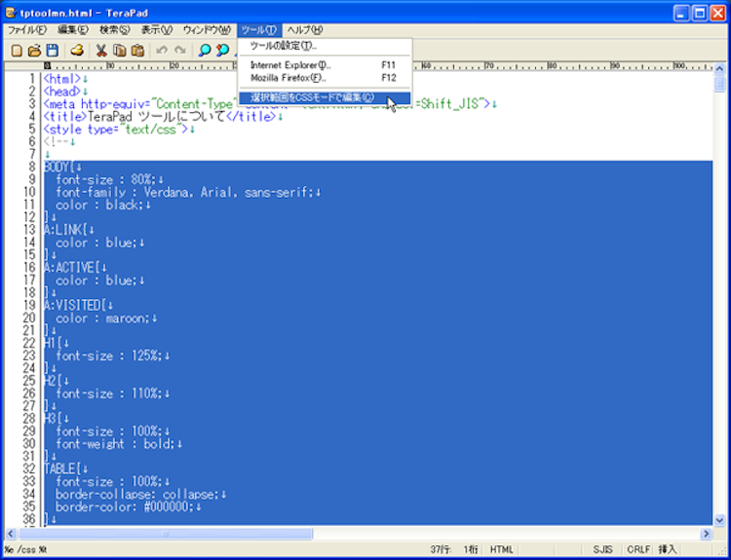
Task: Open the 編集(E) menu
Action: (74, 30)
